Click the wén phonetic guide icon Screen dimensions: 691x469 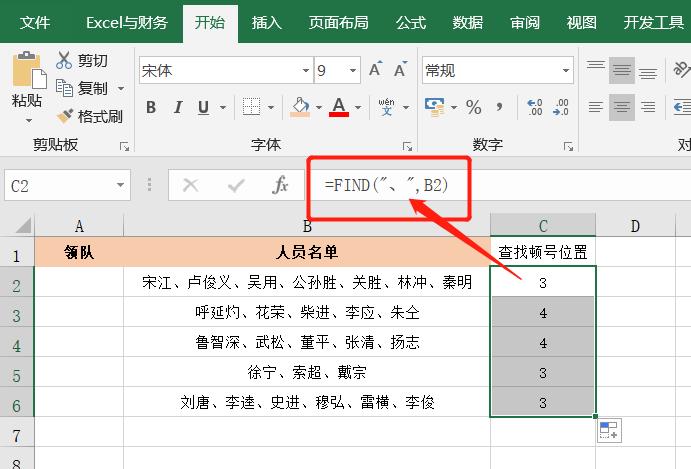[386, 107]
